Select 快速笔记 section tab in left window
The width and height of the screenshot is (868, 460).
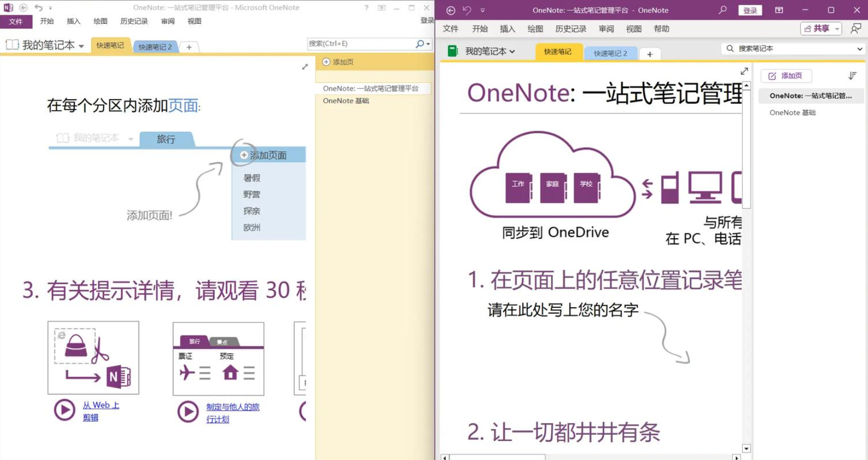110,45
